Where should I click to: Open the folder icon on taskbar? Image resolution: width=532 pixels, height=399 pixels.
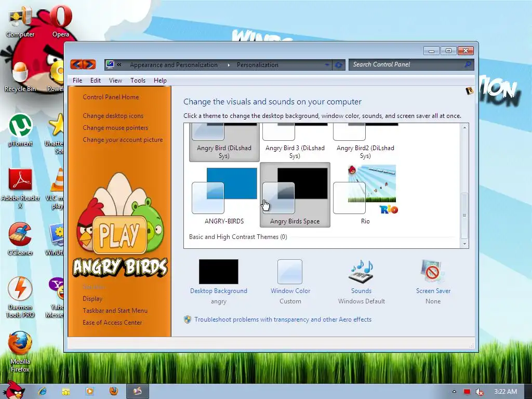[66, 391]
